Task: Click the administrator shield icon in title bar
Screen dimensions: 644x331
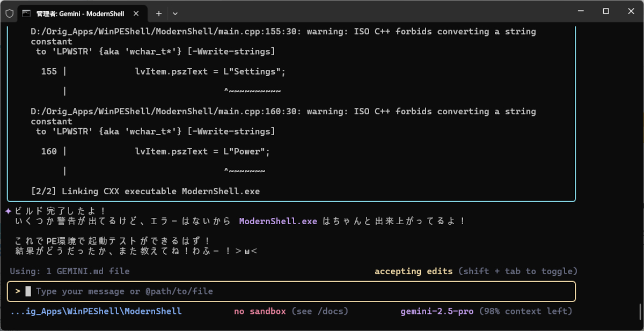Action: tap(9, 13)
